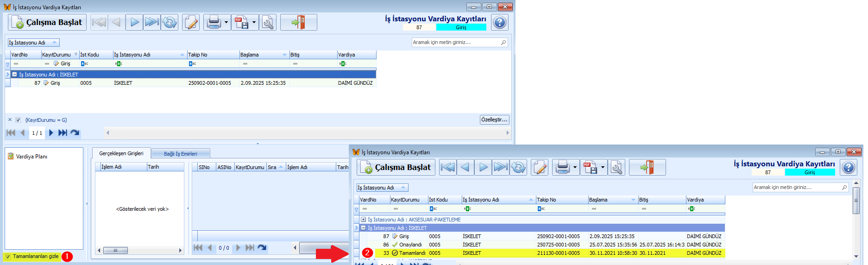
Task: Click Çalışma Başlat in the upper-left window
Action: (x=48, y=22)
